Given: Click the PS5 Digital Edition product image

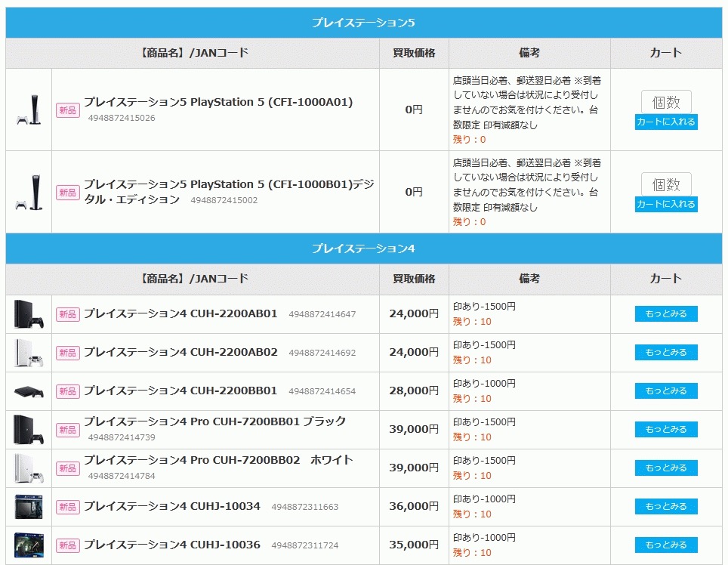Looking at the screenshot, I should (29, 192).
